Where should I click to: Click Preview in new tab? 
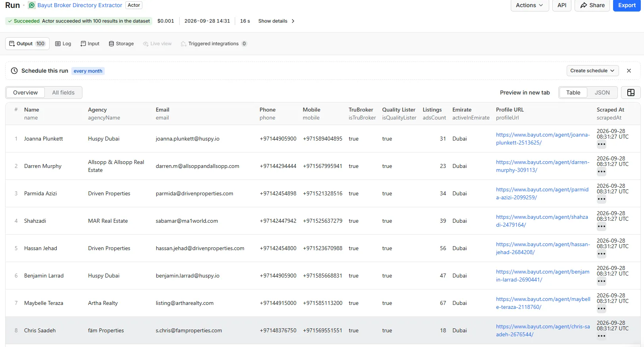pyautogui.click(x=525, y=93)
